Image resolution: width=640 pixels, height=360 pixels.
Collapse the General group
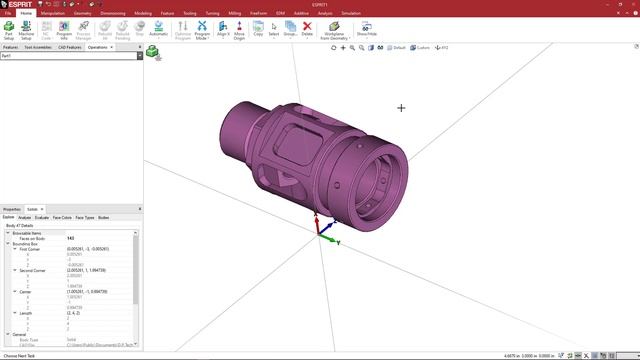[8, 334]
